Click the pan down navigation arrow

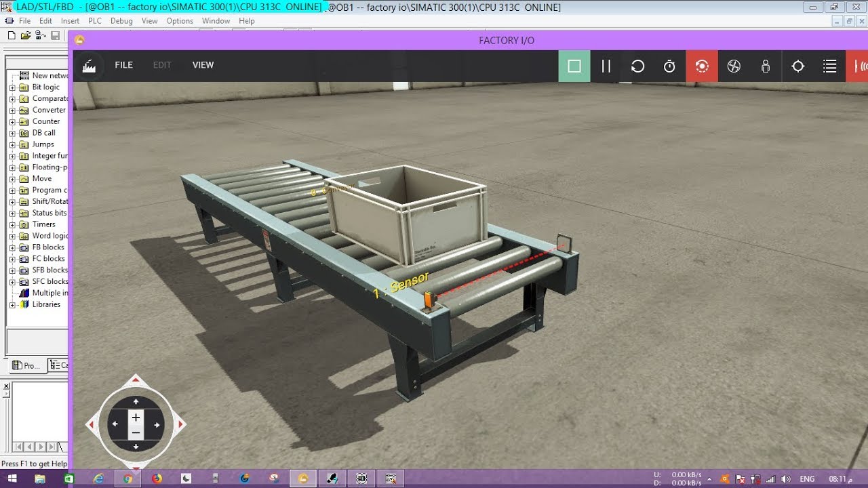(x=136, y=447)
